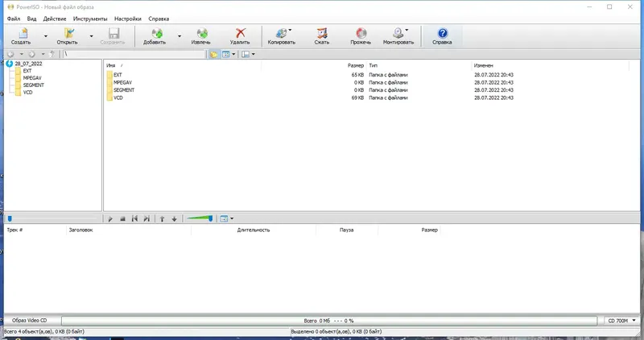644x340 pixels.
Task: Open the Справка menu in the menu bar
Action: (x=159, y=19)
